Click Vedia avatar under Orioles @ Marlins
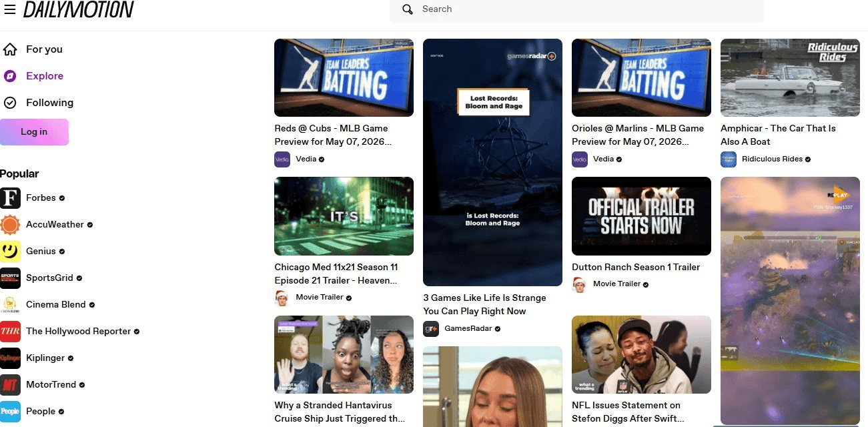868x427 pixels. (580, 159)
